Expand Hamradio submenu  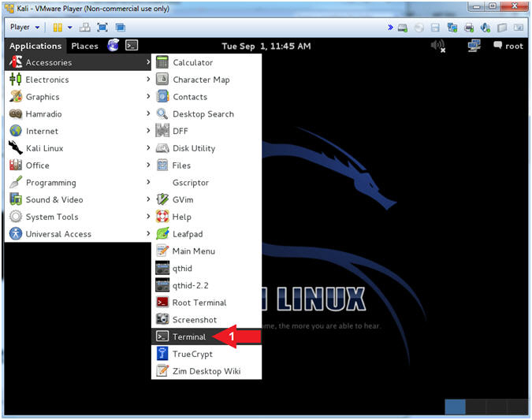[x=78, y=113]
